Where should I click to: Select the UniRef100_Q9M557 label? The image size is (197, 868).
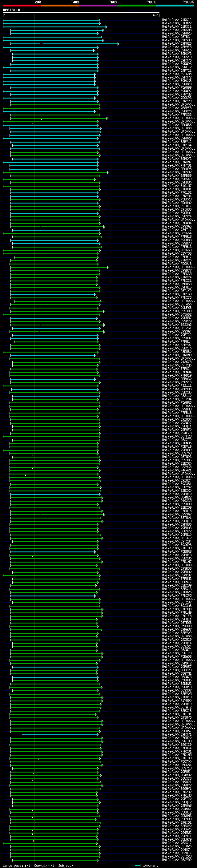click(177, 318)
